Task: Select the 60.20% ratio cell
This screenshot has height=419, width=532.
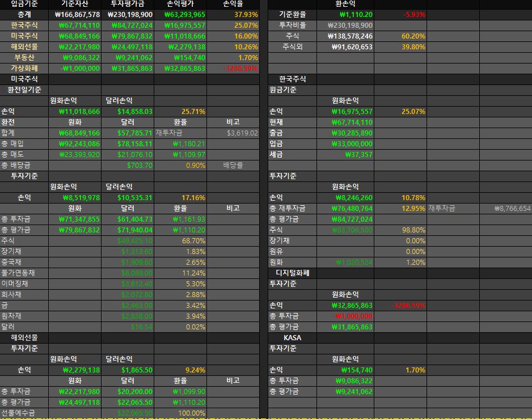Action: [x=400, y=36]
